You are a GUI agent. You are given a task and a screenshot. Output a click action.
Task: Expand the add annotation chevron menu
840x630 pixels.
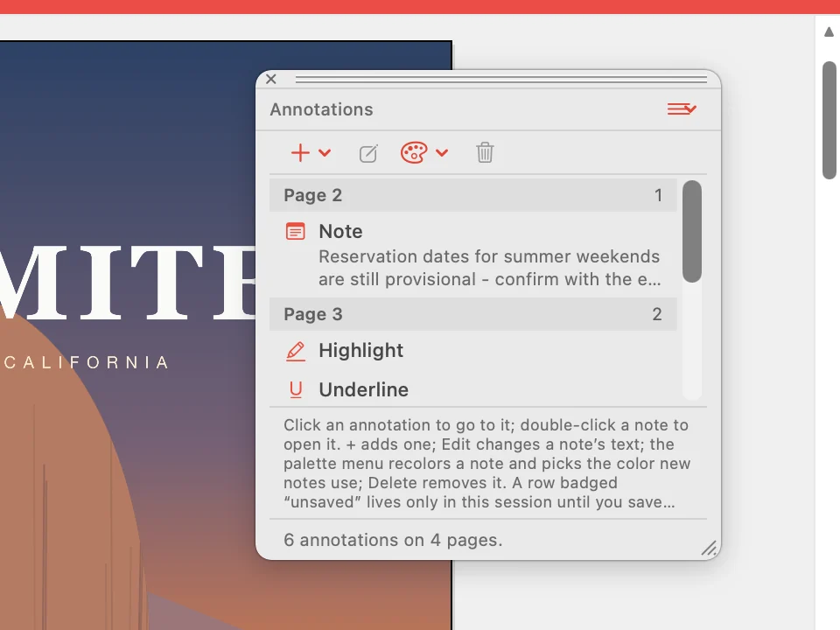pos(325,152)
